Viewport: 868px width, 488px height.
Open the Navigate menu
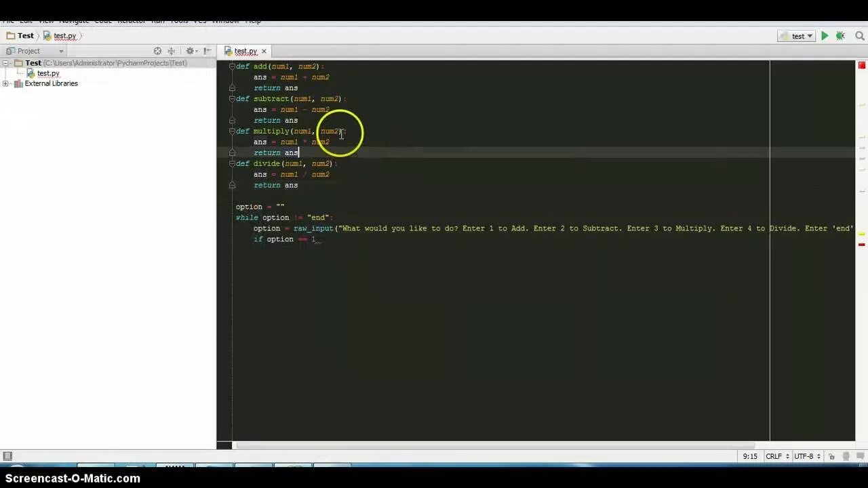tap(74, 21)
